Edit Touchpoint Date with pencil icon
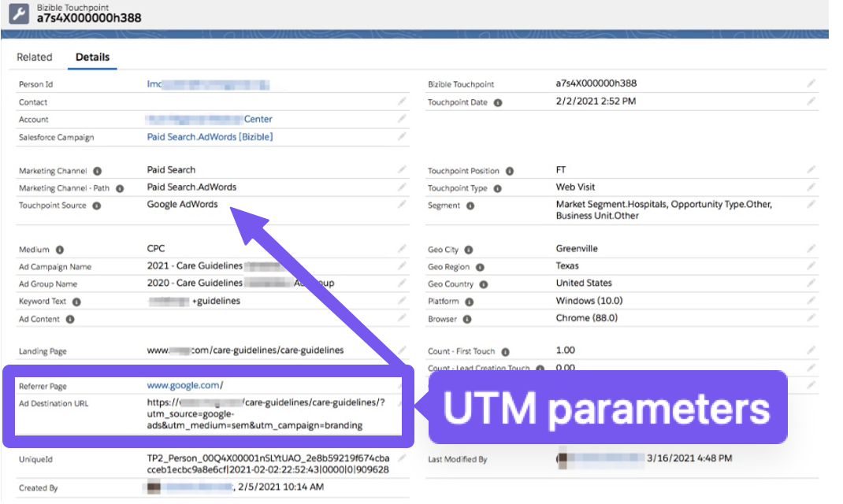843x504 pixels. 811,101
